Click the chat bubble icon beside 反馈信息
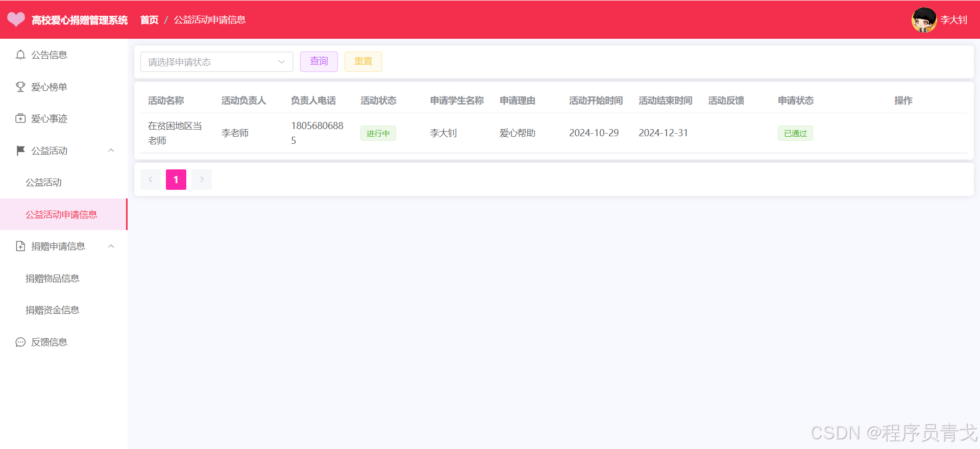Image resolution: width=980 pixels, height=449 pixels. coord(20,342)
